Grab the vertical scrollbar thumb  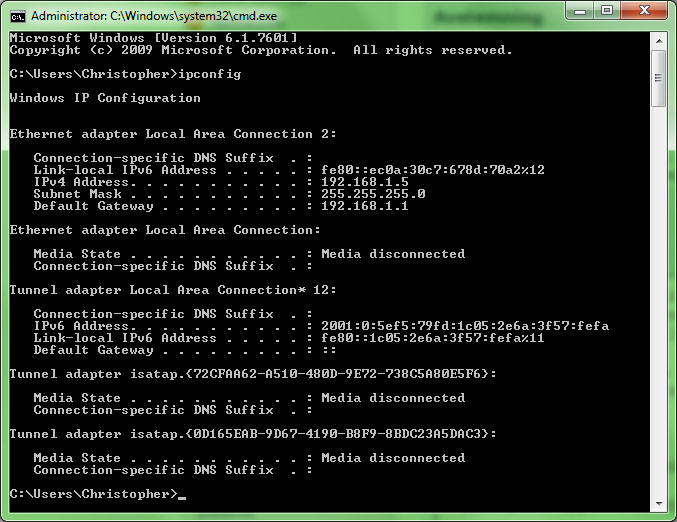[659, 78]
